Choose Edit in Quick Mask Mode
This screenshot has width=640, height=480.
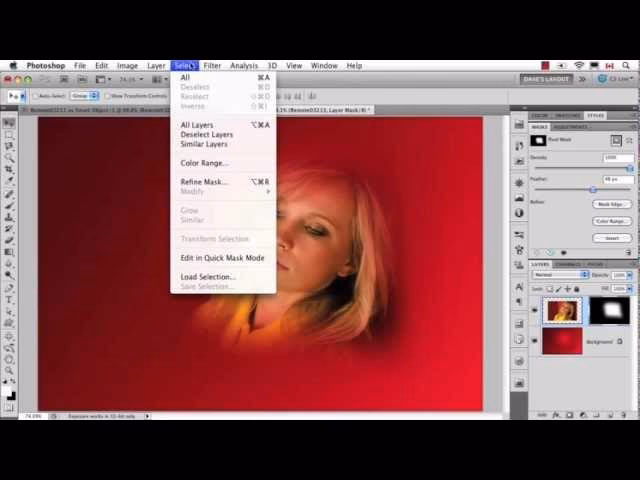click(223, 258)
